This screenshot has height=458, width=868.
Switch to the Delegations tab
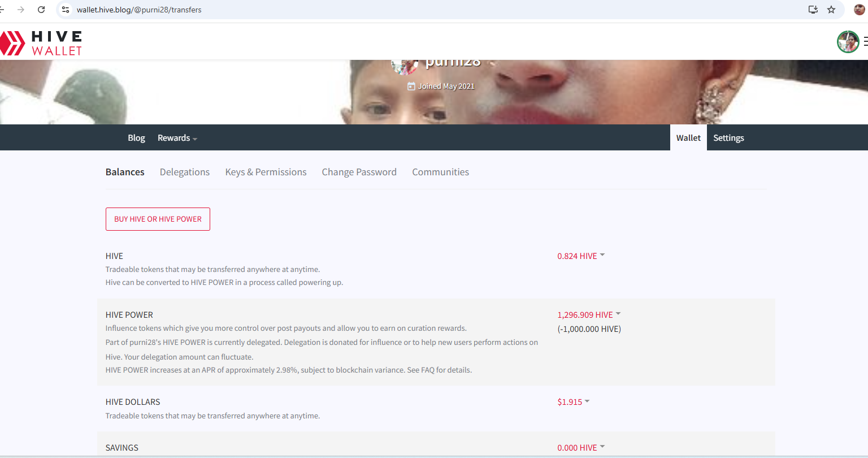coord(185,172)
